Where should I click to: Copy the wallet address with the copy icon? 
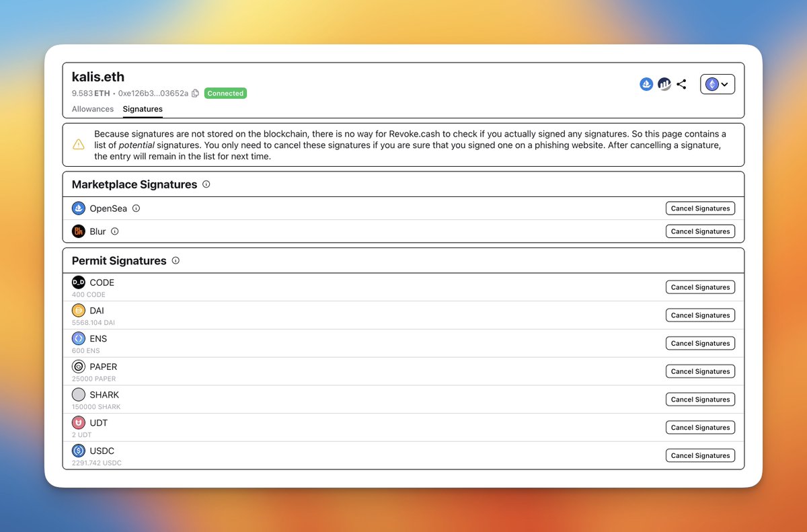click(x=195, y=93)
